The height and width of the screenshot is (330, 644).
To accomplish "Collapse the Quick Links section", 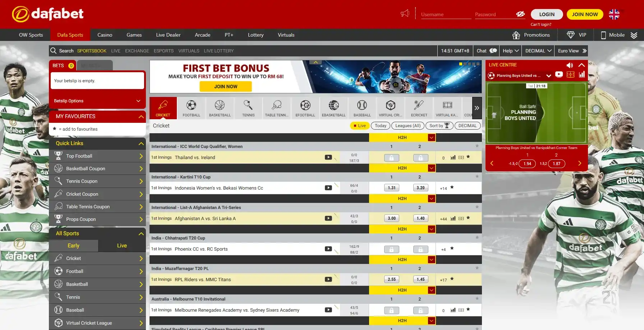I will point(141,143).
